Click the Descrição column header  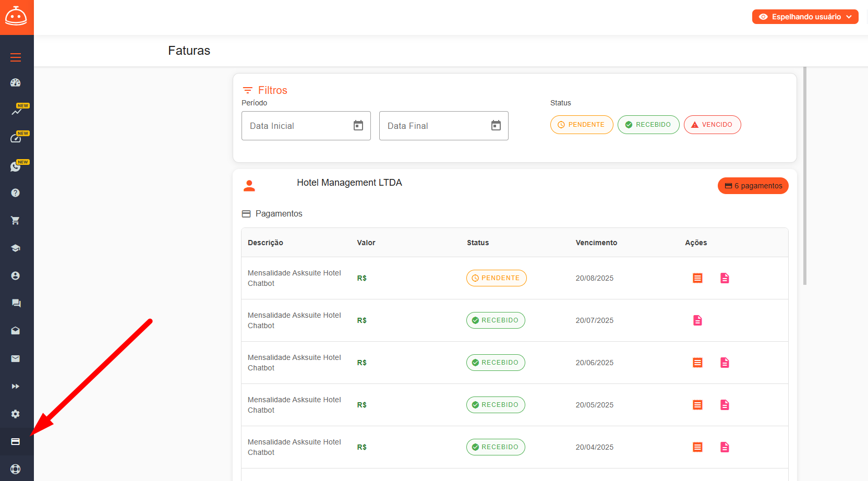[266, 243]
